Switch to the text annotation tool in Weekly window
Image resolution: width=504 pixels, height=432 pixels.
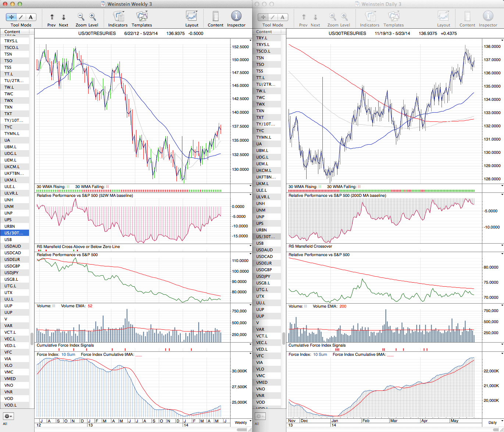point(31,17)
